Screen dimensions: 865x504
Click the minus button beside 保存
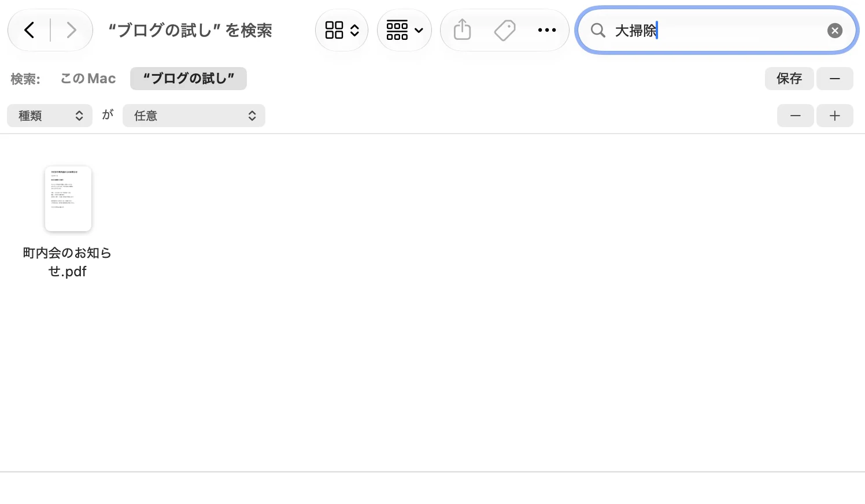(835, 79)
